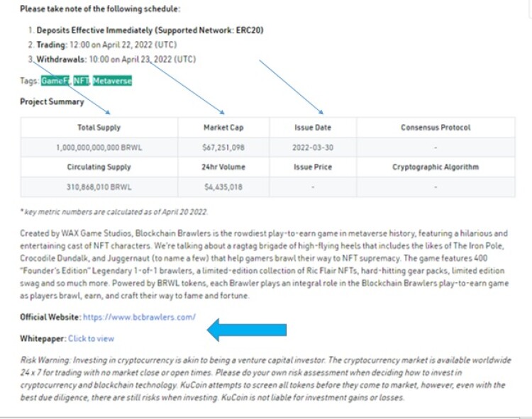Click the '$67,251,098' market cap value

point(223,147)
